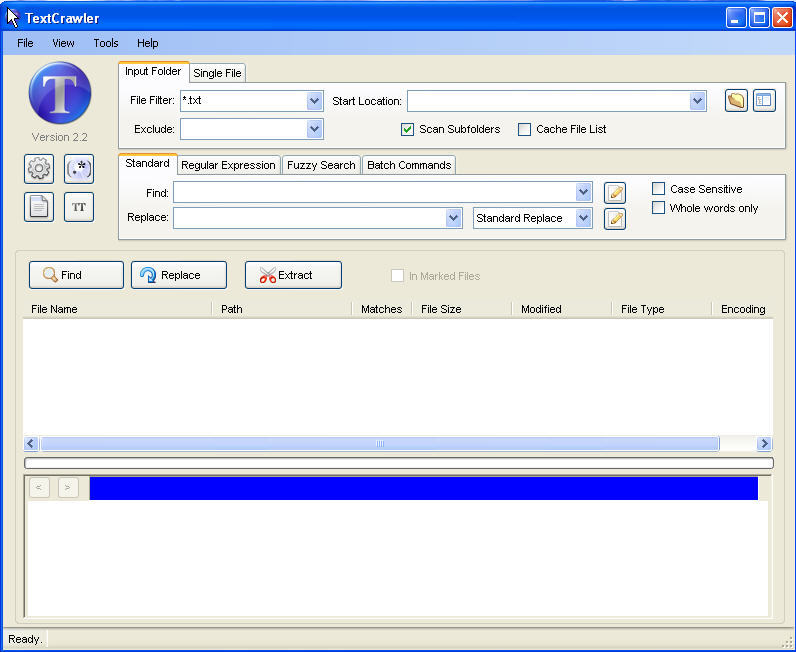
Task: Open the Find history dropdown arrow
Action: [584, 192]
